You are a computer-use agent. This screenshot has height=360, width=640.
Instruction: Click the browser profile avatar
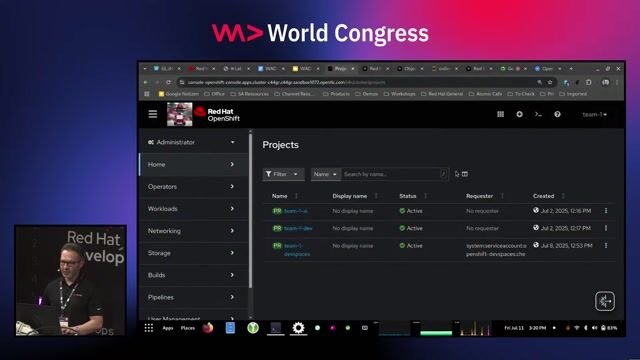pos(605,82)
